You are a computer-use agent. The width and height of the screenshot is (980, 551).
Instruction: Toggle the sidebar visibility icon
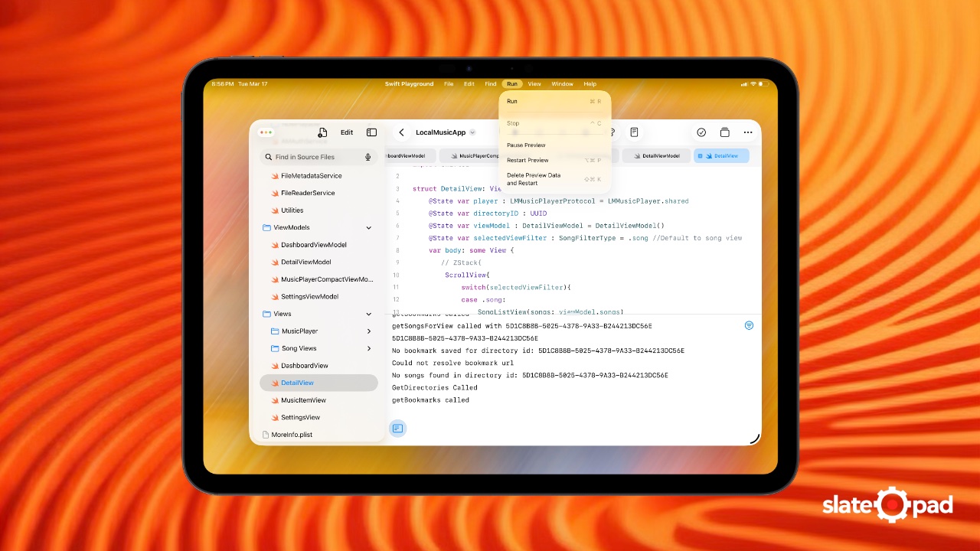tap(371, 132)
